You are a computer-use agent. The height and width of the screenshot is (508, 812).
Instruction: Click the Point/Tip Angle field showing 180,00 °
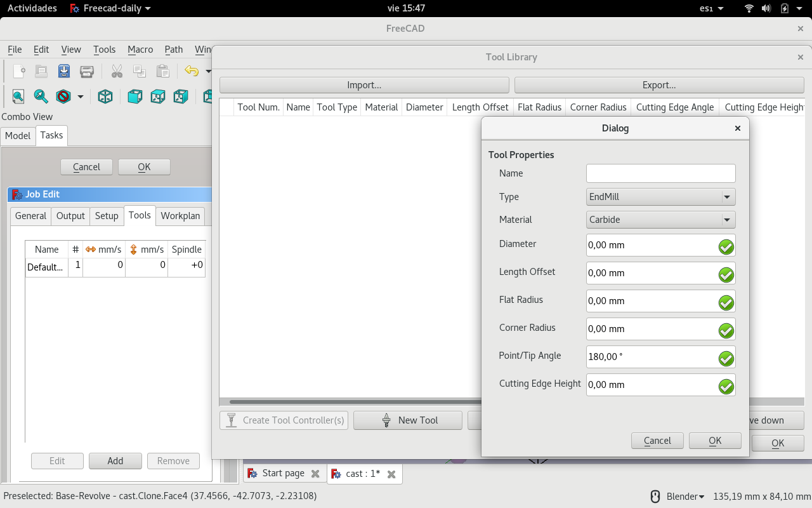[661, 357]
